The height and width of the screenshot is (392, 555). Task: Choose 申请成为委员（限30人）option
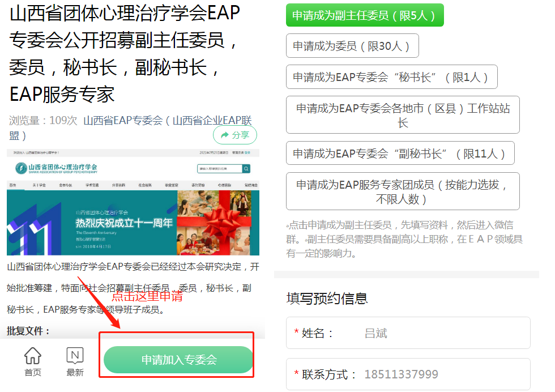click(352, 46)
